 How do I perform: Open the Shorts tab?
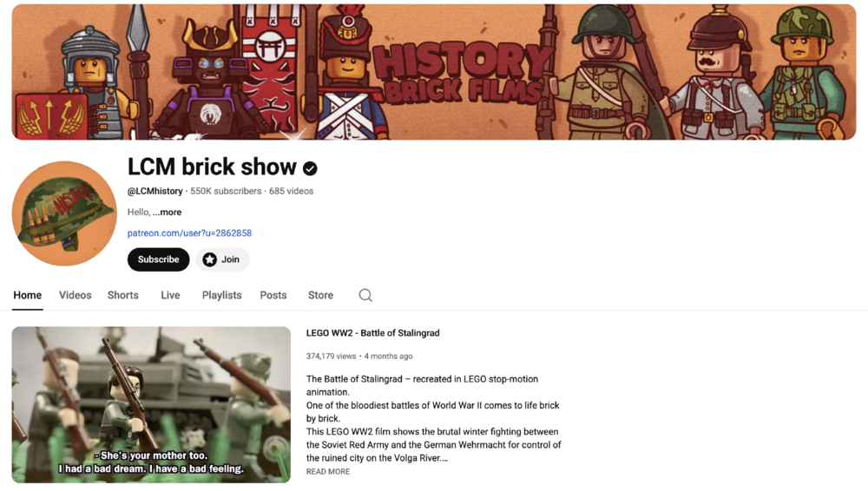[123, 295]
